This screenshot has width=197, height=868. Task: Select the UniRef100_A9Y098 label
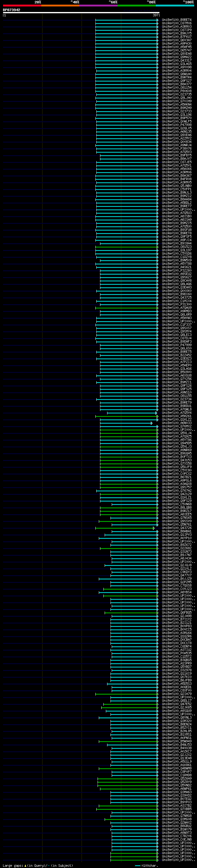pyautogui.click(x=177, y=67)
